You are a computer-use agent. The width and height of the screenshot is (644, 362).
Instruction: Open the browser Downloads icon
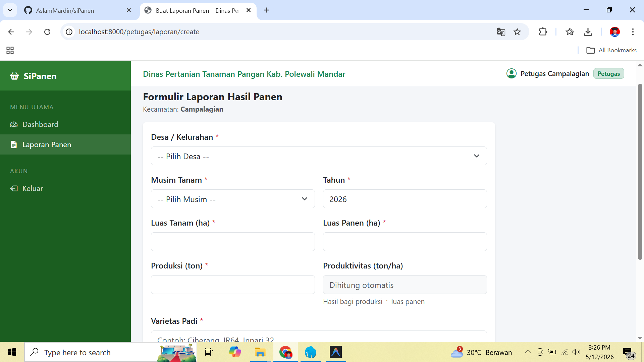tap(588, 32)
